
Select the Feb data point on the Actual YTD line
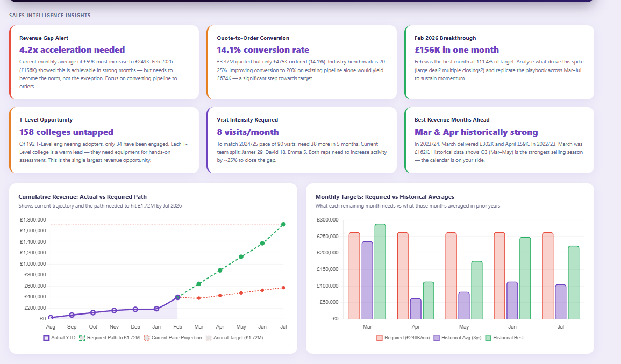(177, 296)
